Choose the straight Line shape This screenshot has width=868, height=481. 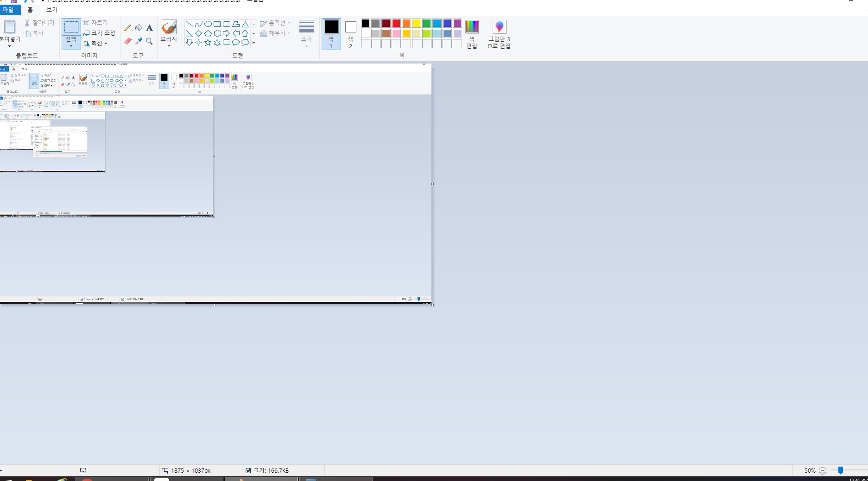pyautogui.click(x=189, y=24)
